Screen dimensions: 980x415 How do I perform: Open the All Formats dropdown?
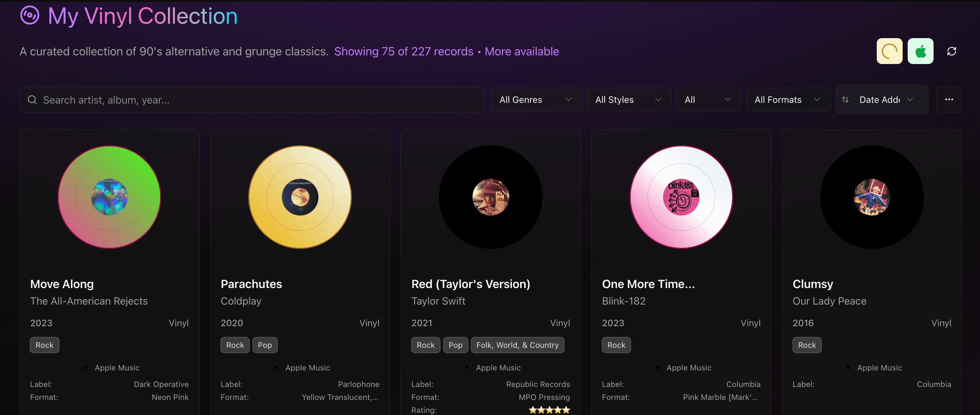coord(788,99)
